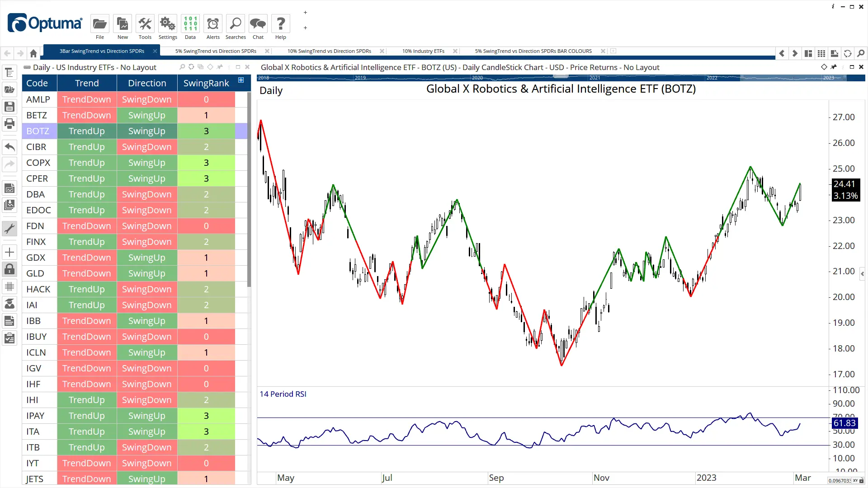Click the 14 Period RSI label
868x488 pixels.
[x=283, y=394]
